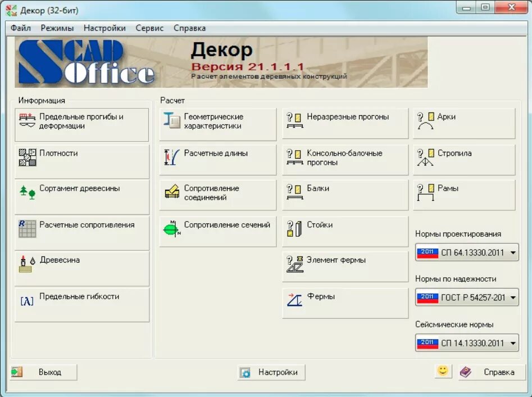Click the Выход button label
Viewport: 532px width, 397px height.
[x=50, y=372]
